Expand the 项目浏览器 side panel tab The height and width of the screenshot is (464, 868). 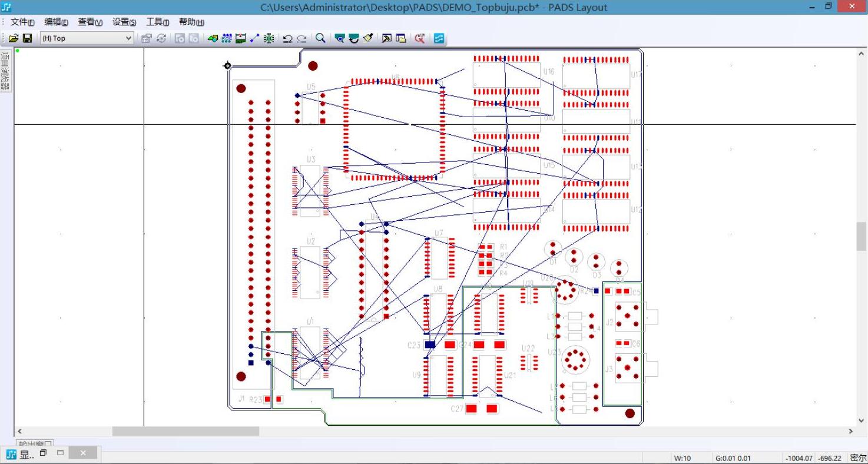point(5,71)
